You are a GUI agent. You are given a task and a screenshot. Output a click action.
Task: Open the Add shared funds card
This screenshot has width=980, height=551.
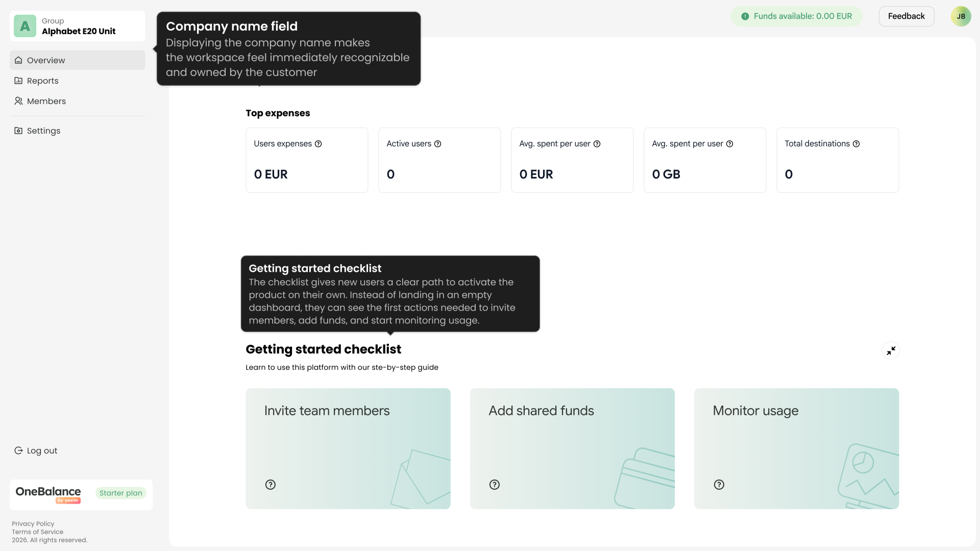tap(572, 448)
